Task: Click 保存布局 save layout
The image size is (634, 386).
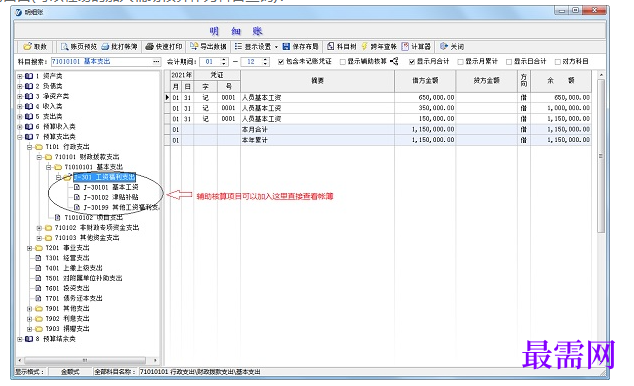Action: tap(300, 47)
